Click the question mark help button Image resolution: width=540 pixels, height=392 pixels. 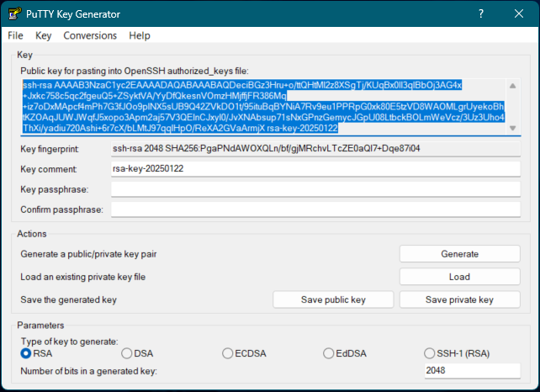click(x=481, y=13)
